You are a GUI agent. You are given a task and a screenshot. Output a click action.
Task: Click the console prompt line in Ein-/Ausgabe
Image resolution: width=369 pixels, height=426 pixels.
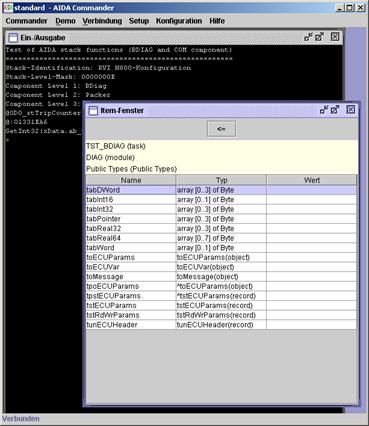pos(7,140)
